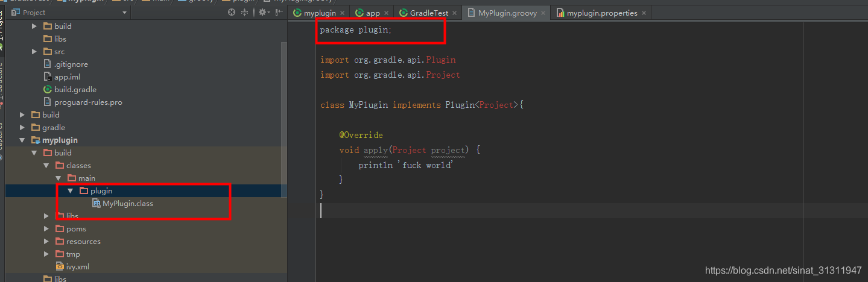Switch to the MyPlugin.groovy tab

coord(507,13)
